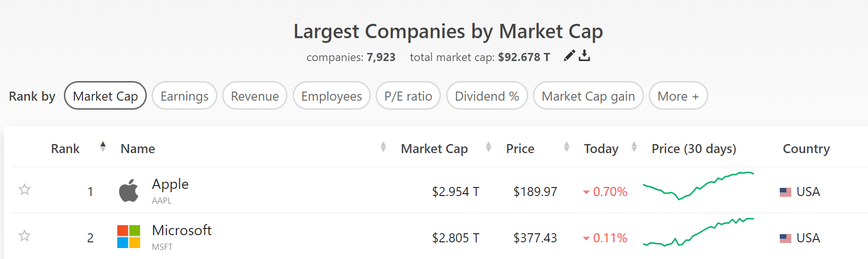Viewport: 868px width, 259px height.
Task: Click the pencil edit icon
Action: click(569, 56)
